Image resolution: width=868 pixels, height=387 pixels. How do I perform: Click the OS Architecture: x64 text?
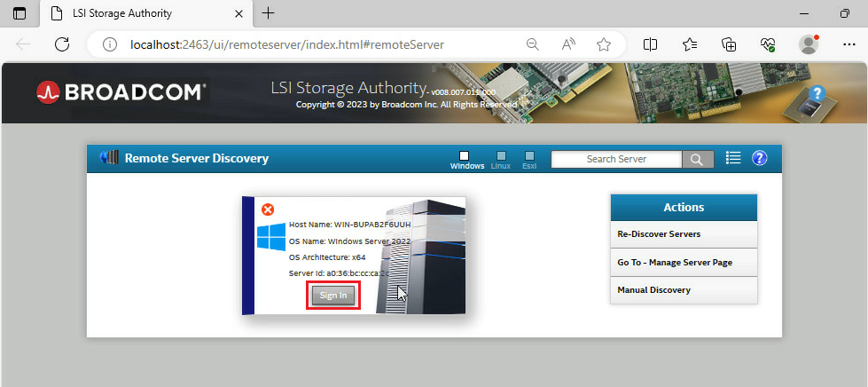(327, 257)
